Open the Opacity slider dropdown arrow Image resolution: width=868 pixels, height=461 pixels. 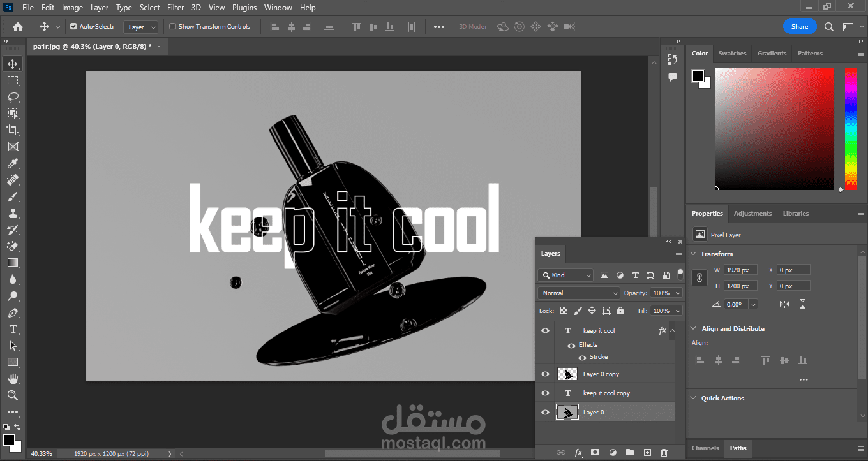tap(678, 293)
